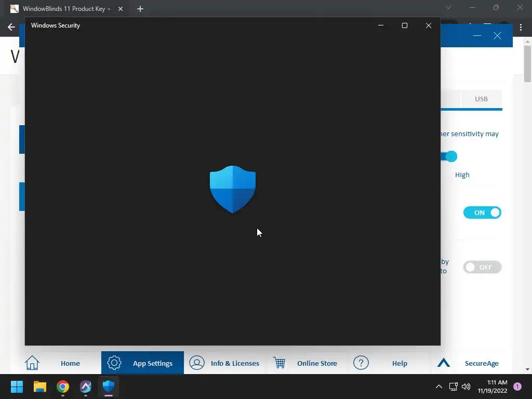The width and height of the screenshot is (532, 399).
Task: Click the scrollbar down arrow in Chrome
Action: tap(527, 369)
